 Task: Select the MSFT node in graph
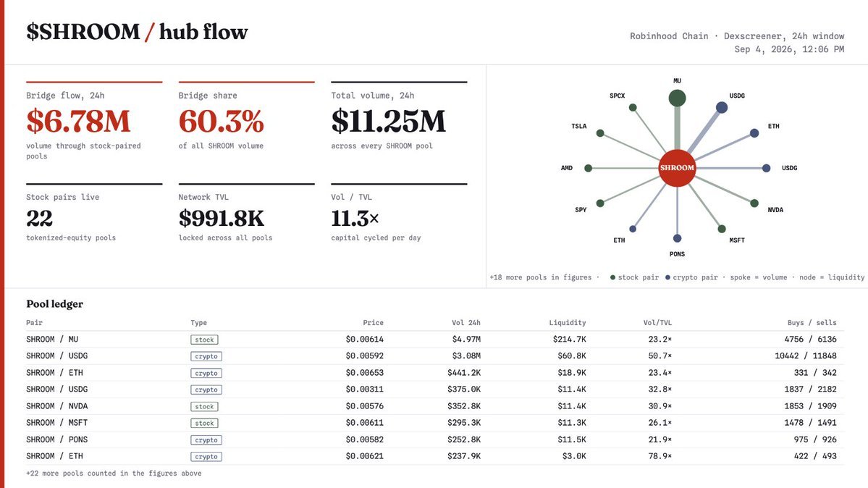(x=721, y=229)
